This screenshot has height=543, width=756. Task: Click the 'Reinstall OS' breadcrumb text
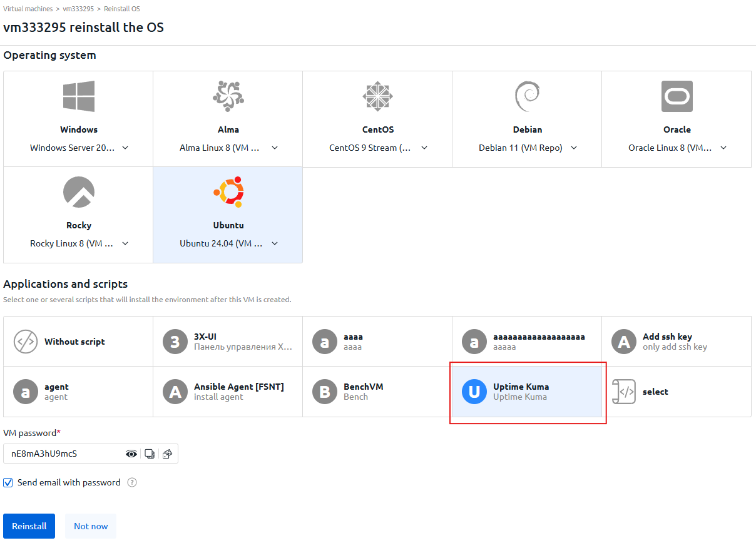pos(121,9)
